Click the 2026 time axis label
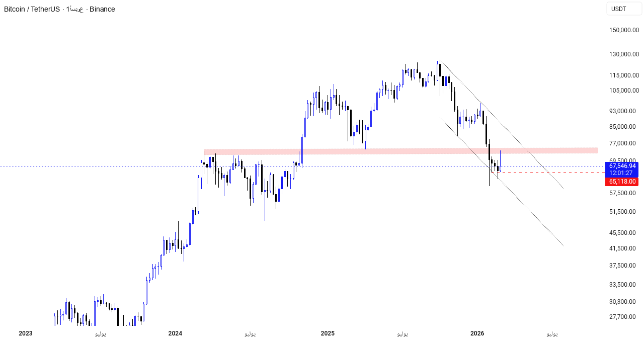This screenshot has width=644, height=340. [x=477, y=333]
